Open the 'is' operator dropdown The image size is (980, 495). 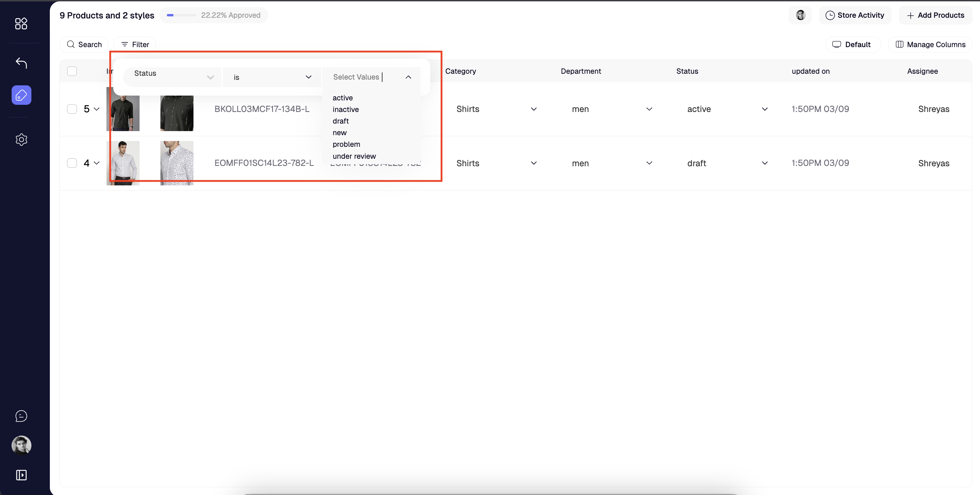272,77
